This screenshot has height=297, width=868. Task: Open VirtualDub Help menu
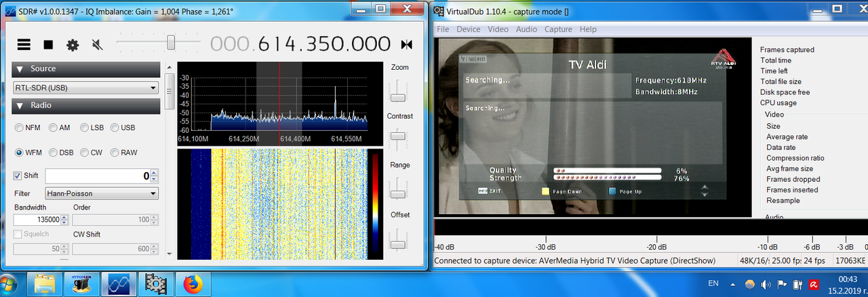point(588,29)
